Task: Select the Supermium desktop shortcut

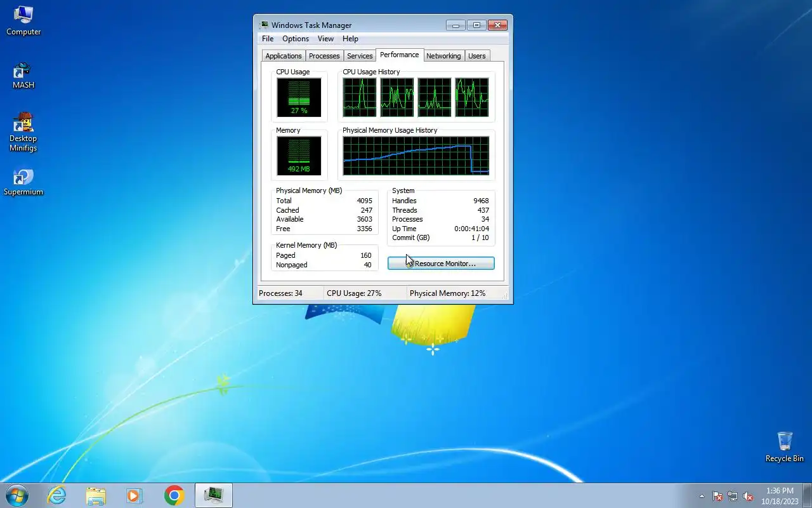Action: tap(23, 182)
